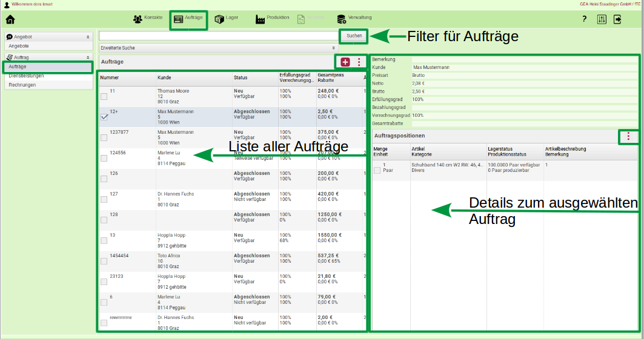Screen dimensions: 644x339
Task: Add a new order with the plus icon
Action: click(x=345, y=62)
